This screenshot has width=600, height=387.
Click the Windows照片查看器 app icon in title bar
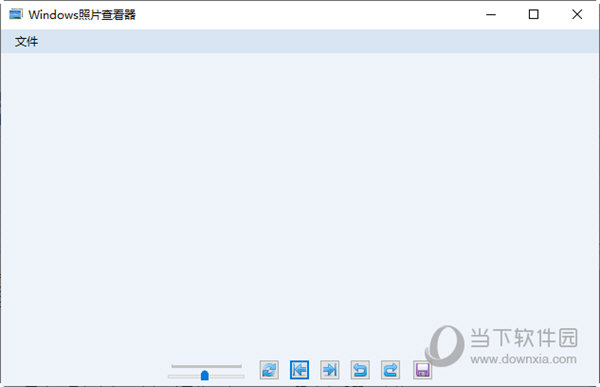16,14
